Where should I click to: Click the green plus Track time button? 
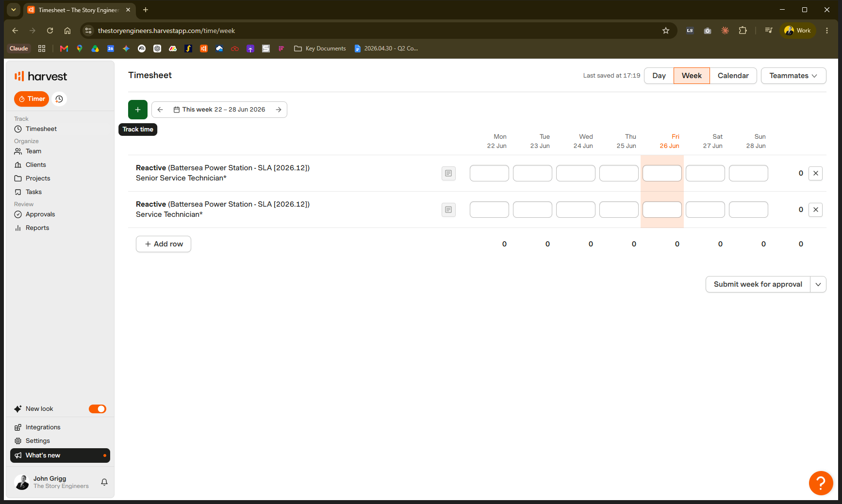coord(138,110)
